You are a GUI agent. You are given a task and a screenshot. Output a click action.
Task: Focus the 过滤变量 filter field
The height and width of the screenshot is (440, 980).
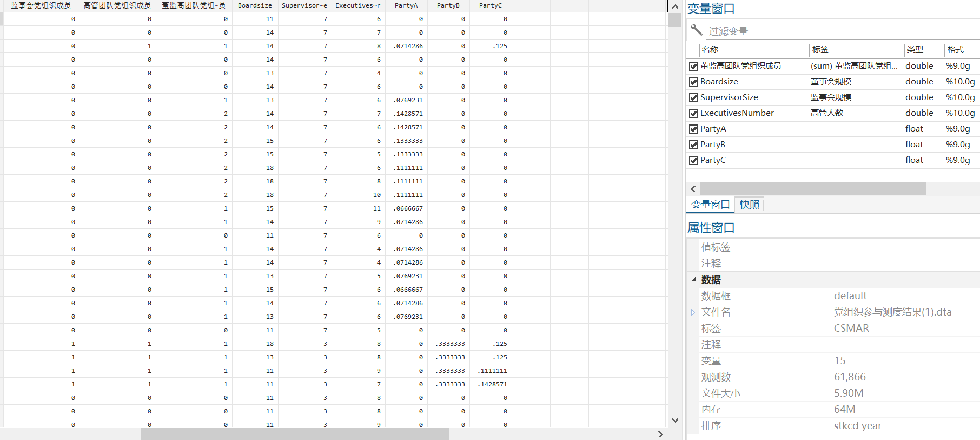(x=843, y=31)
